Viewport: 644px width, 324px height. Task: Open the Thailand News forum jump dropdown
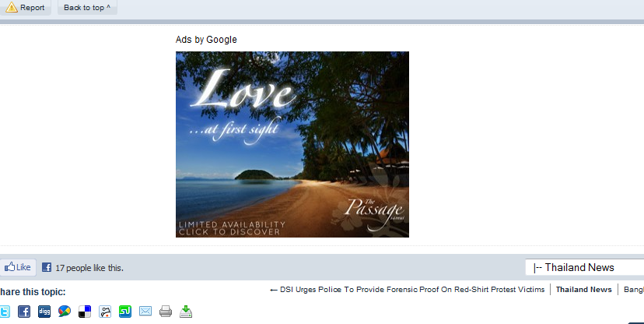pyautogui.click(x=584, y=267)
